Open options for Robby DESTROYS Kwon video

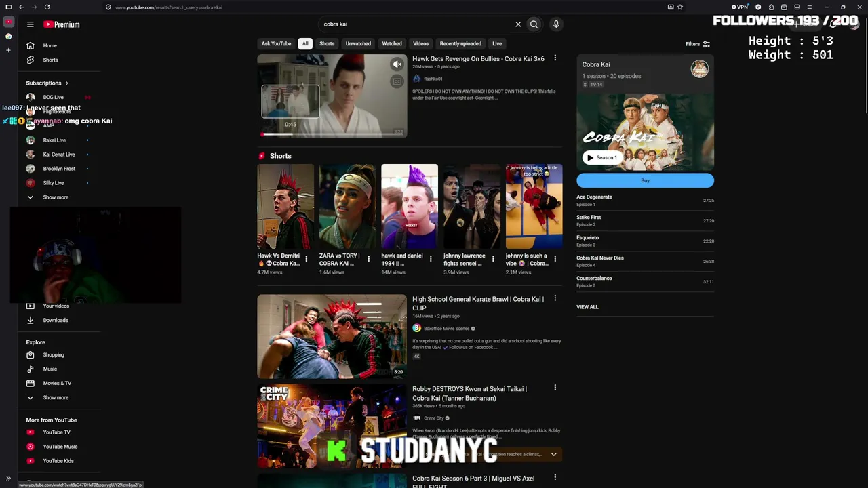point(555,388)
